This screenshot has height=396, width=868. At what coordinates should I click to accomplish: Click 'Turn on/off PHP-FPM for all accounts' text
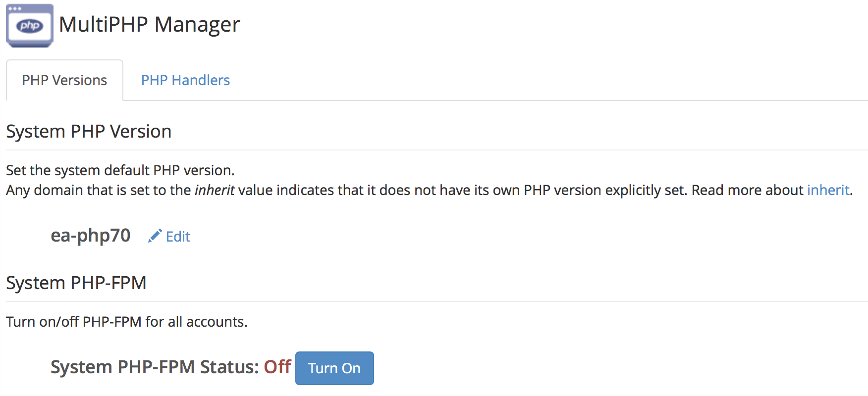point(126,322)
